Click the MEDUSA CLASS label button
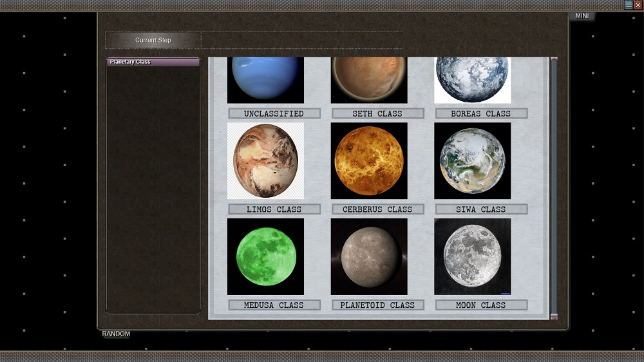The image size is (644, 362). pyautogui.click(x=274, y=305)
